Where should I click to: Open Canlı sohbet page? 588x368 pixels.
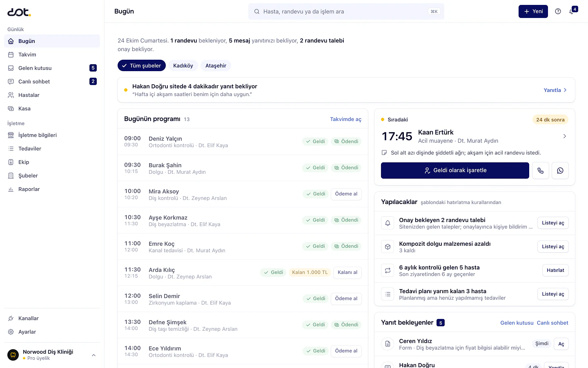pyautogui.click(x=52, y=81)
